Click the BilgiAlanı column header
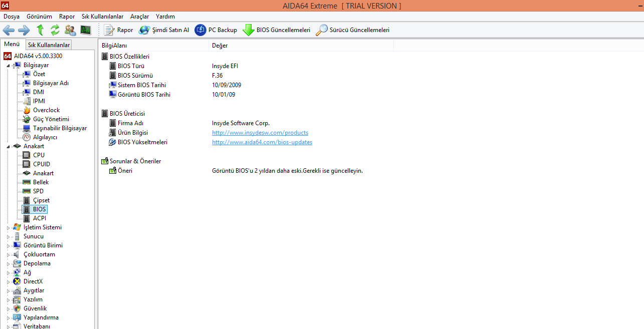Image resolution: width=644 pixels, height=329 pixels. pyautogui.click(x=153, y=46)
